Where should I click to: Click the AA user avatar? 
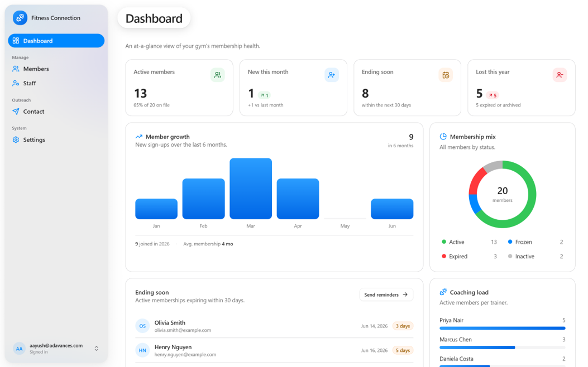19,348
